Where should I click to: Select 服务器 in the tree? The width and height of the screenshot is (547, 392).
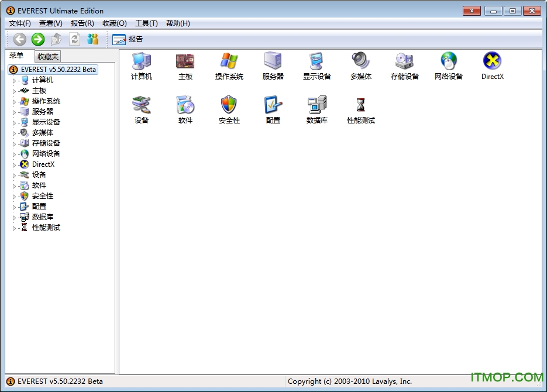pyautogui.click(x=43, y=112)
